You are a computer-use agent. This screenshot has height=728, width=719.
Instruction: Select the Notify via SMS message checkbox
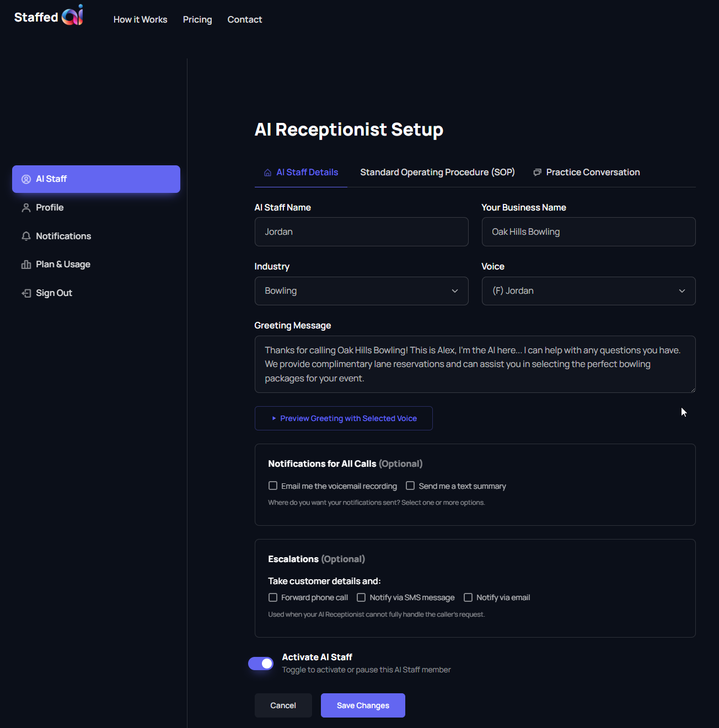point(361,597)
